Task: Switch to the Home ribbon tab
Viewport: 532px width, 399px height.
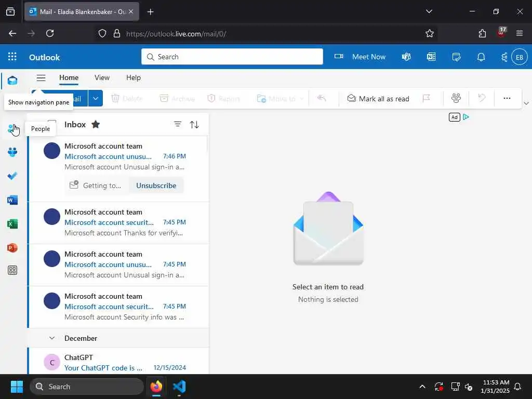Action: (x=69, y=78)
